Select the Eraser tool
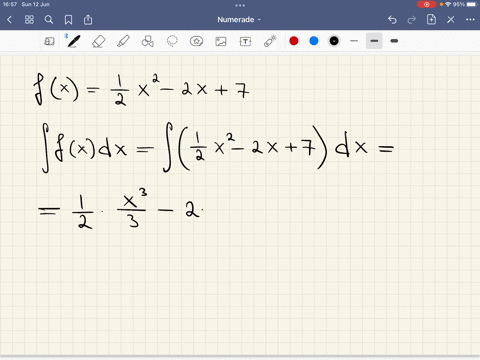This screenshot has height=360, width=480. [98, 42]
